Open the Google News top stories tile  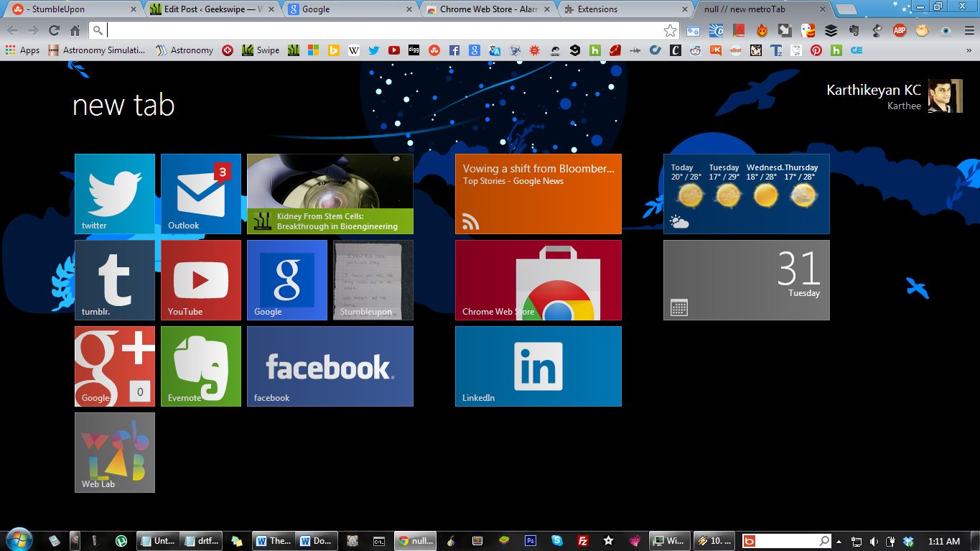click(x=538, y=194)
